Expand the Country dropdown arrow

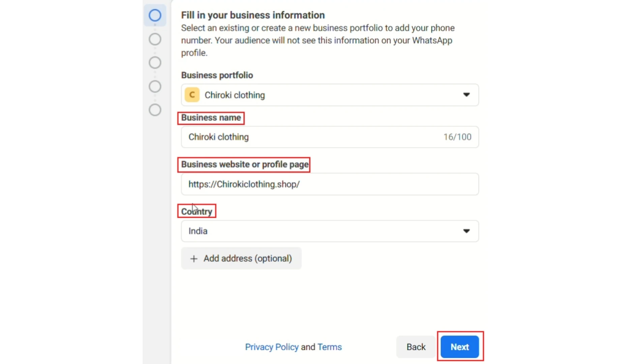click(466, 231)
